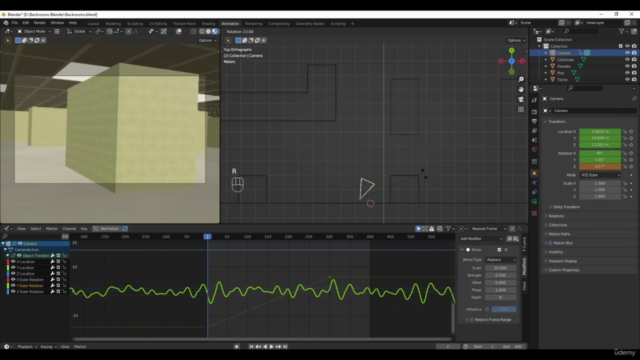This screenshot has width=640, height=360.
Task: Click the Blender logo menu icon
Action: point(5,23)
